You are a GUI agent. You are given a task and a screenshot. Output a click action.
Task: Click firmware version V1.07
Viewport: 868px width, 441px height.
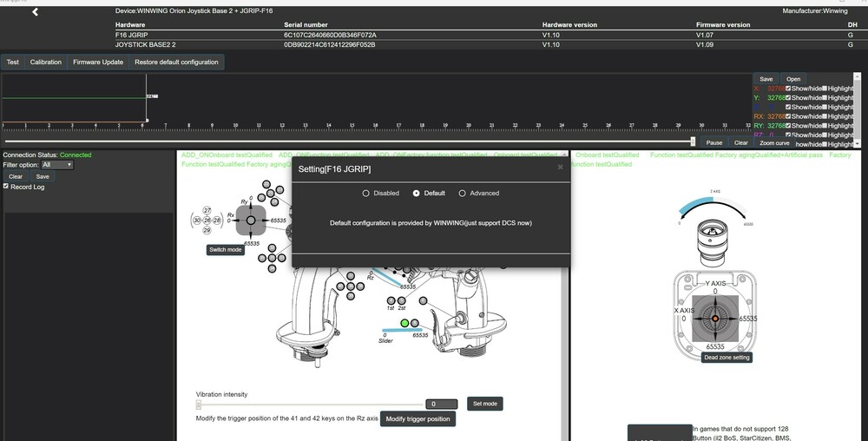[x=705, y=35]
